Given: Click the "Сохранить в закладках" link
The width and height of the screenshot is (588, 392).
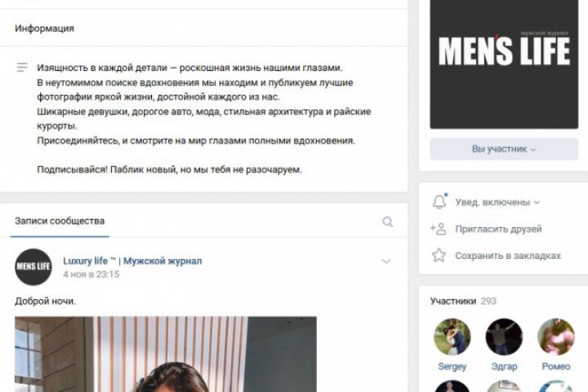Looking at the screenshot, I should coord(508,256).
